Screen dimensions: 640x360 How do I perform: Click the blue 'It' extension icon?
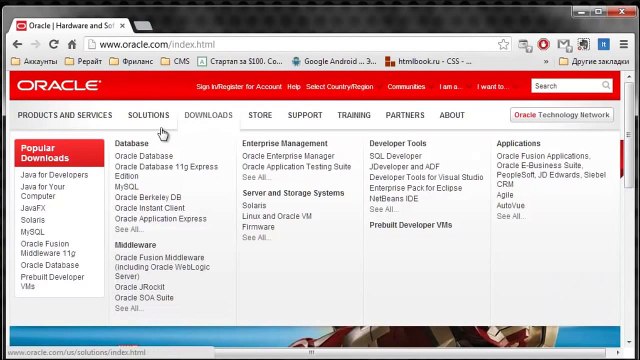click(604, 44)
